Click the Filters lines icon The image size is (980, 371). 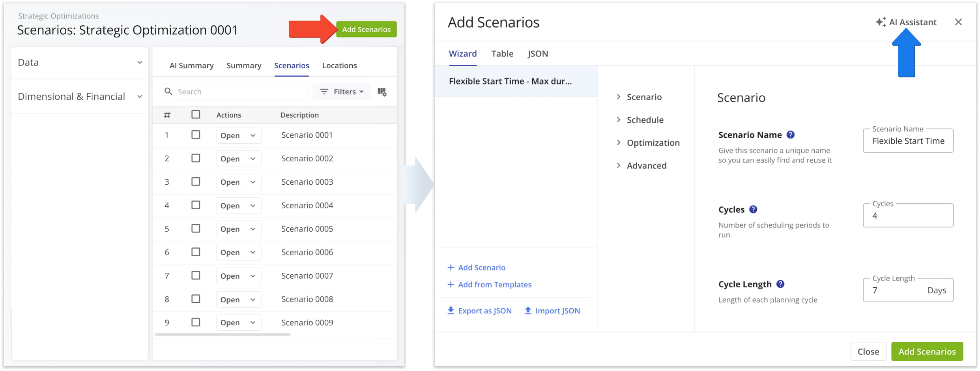324,92
